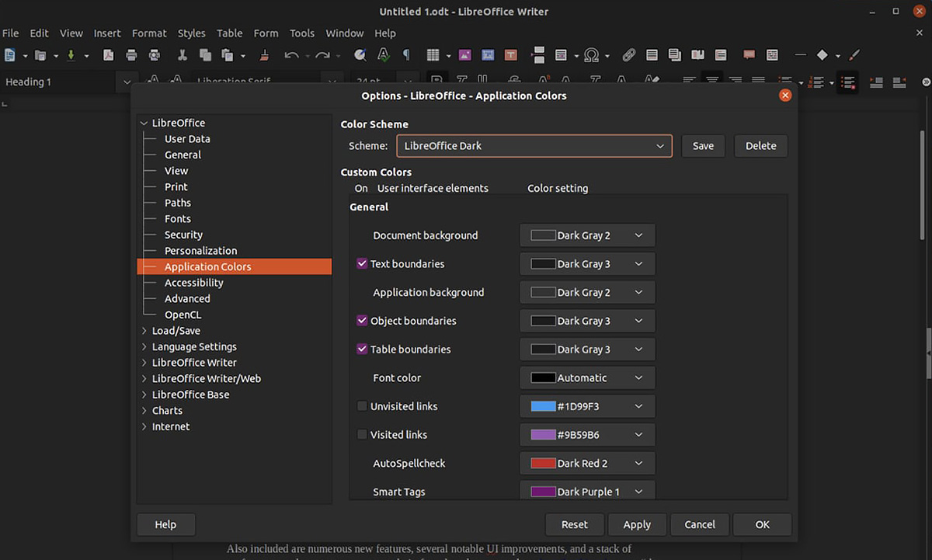Image resolution: width=932 pixels, height=560 pixels.
Task: Click the Insert Table grid icon
Action: 433,55
